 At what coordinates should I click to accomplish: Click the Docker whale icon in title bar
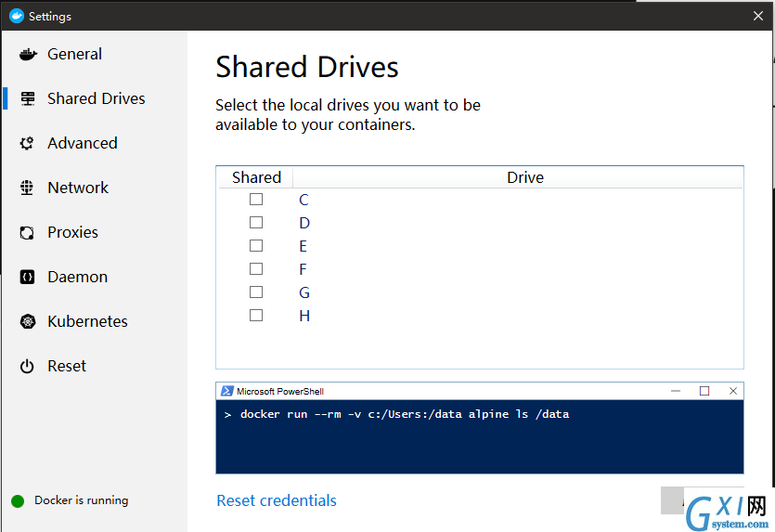pos(17,16)
